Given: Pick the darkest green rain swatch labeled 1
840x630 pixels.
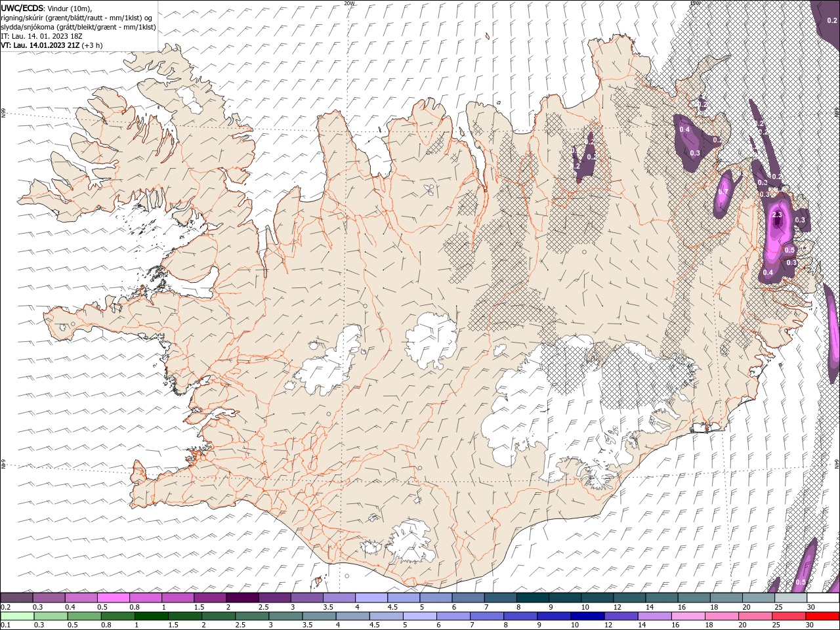Looking at the screenshot, I should click(x=151, y=616).
